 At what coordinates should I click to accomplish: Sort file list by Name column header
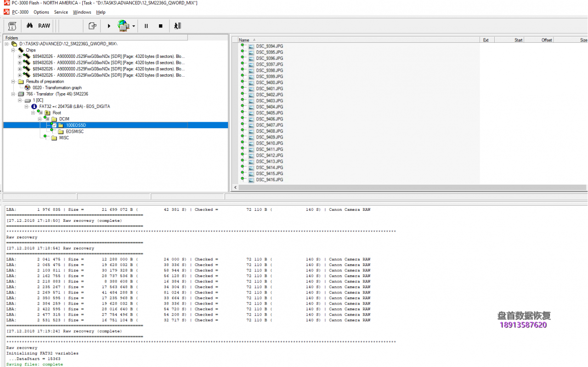244,40
